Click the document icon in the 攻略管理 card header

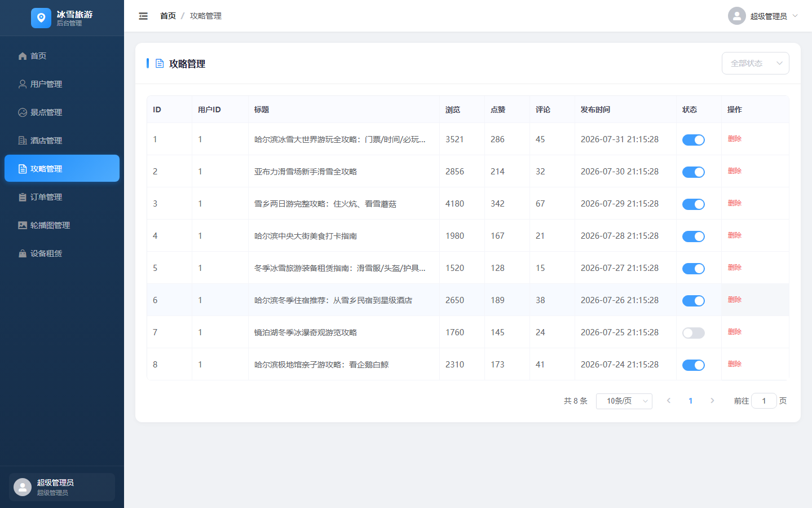pos(160,64)
